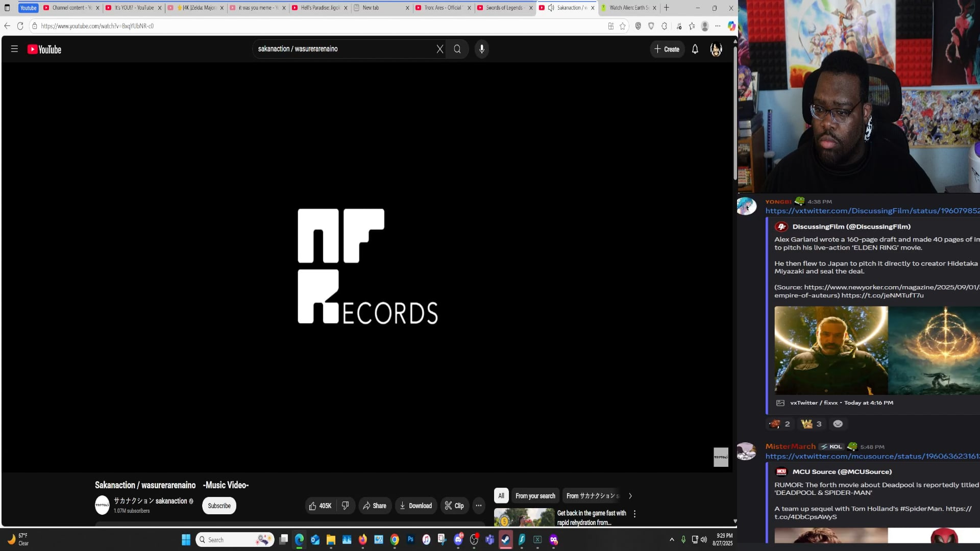980x551 pixels.
Task: Open the vxtwitter mcusource link
Action: coord(872,456)
